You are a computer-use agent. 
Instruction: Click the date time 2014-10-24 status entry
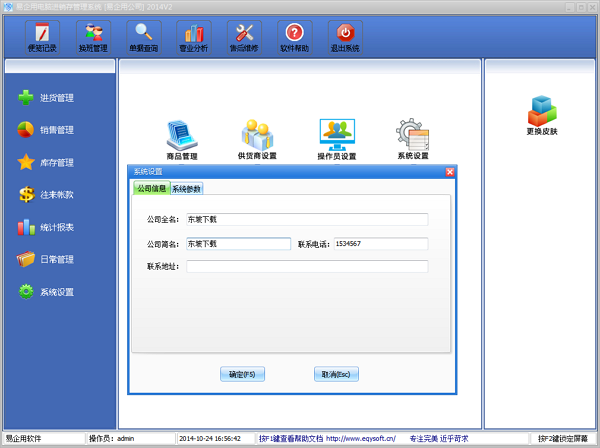click(210, 438)
